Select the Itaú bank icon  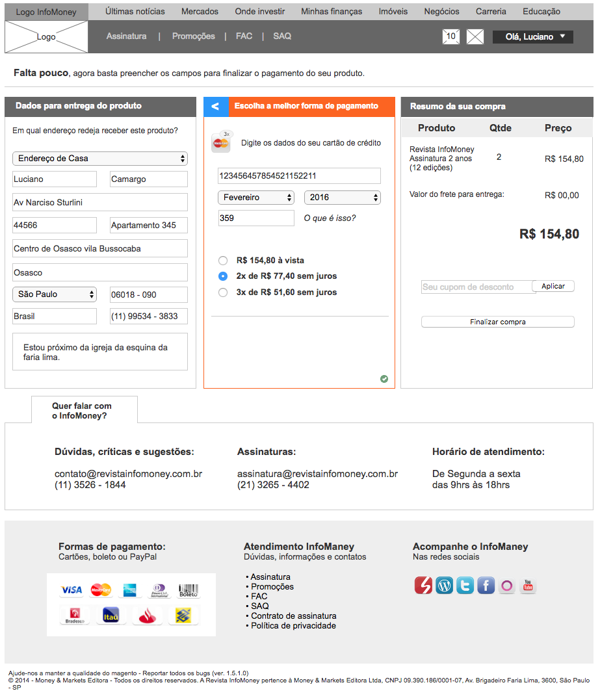pos(111,615)
